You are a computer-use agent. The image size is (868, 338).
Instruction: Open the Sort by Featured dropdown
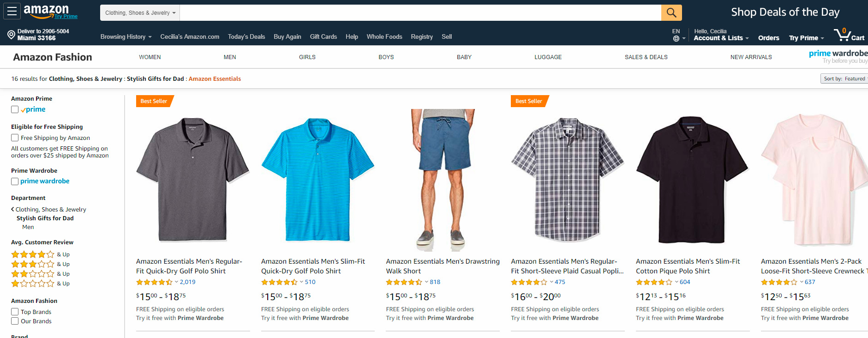coord(844,78)
